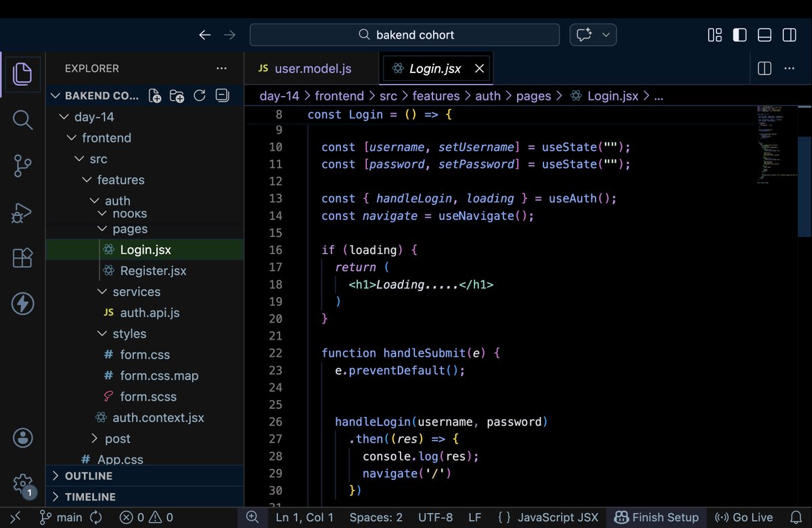This screenshot has width=812, height=528.
Task: Collapse the frontend folder
Action: (72, 138)
